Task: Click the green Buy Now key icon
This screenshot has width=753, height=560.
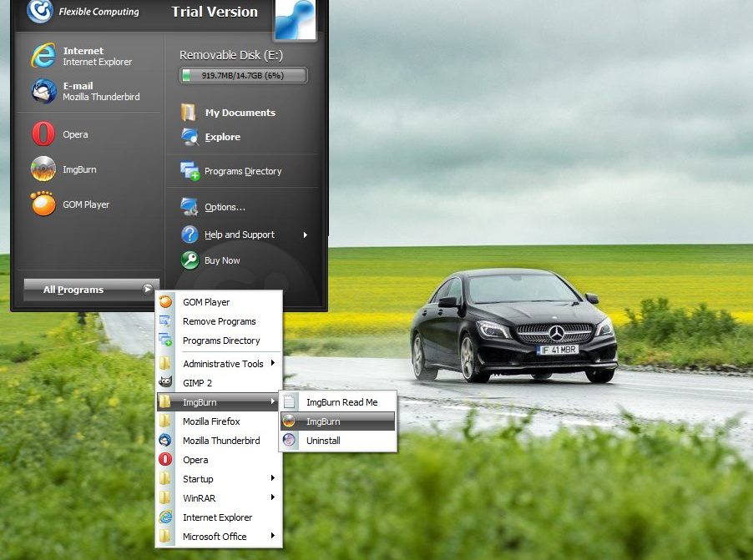Action: (190, 260)
